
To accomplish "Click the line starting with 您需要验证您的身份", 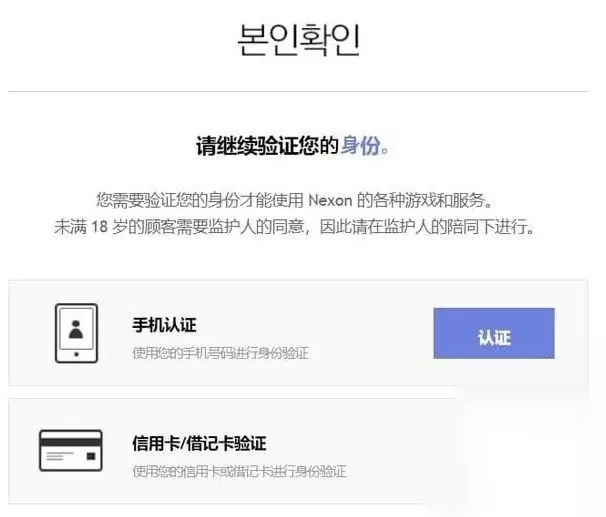I will pyautogui.click(x=294, y=201).
